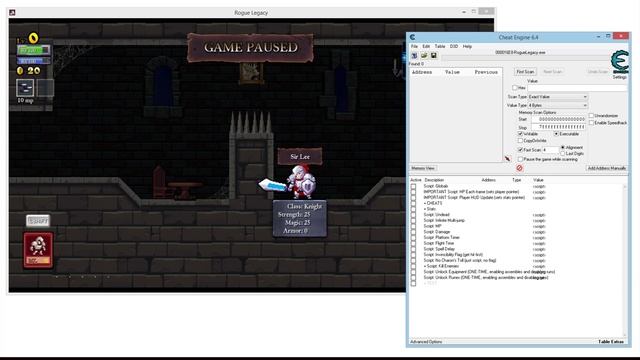
Task: Toggle the Hex checkbox
Action: 515,88
